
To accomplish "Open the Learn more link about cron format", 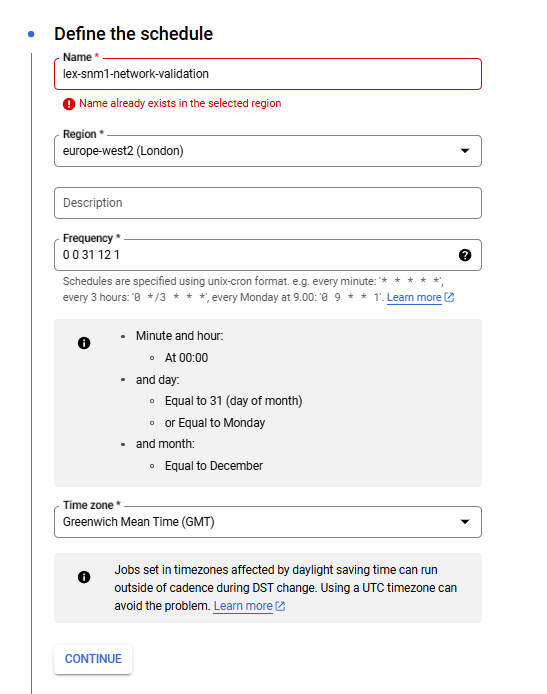I will [x=414, y=297].
